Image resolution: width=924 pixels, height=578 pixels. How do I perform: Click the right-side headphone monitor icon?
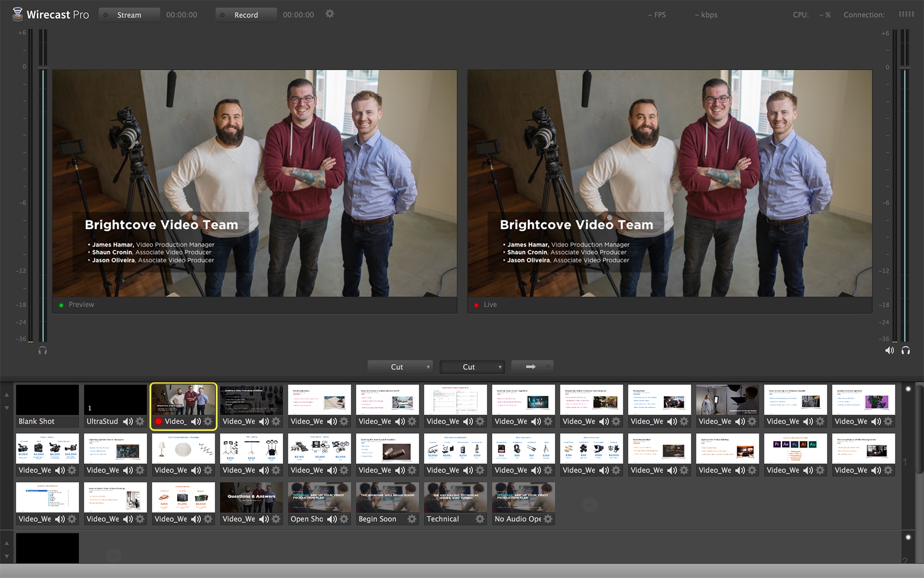click(906, 350)
